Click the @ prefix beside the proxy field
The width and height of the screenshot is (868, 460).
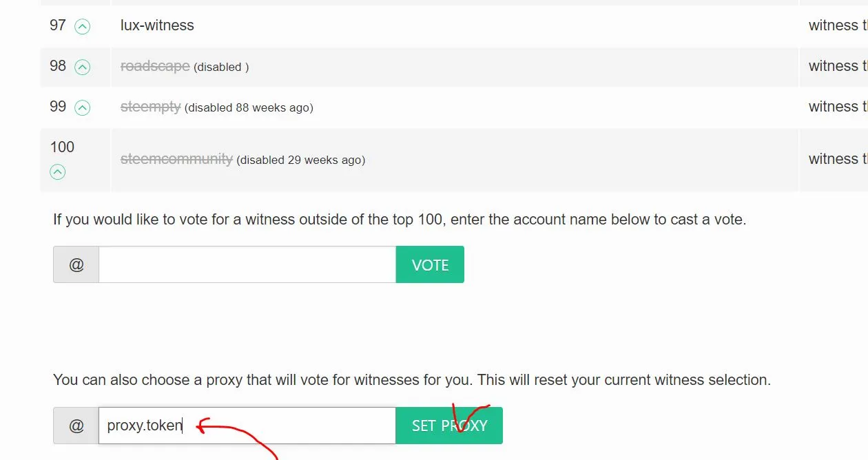[x=76, y=426]
